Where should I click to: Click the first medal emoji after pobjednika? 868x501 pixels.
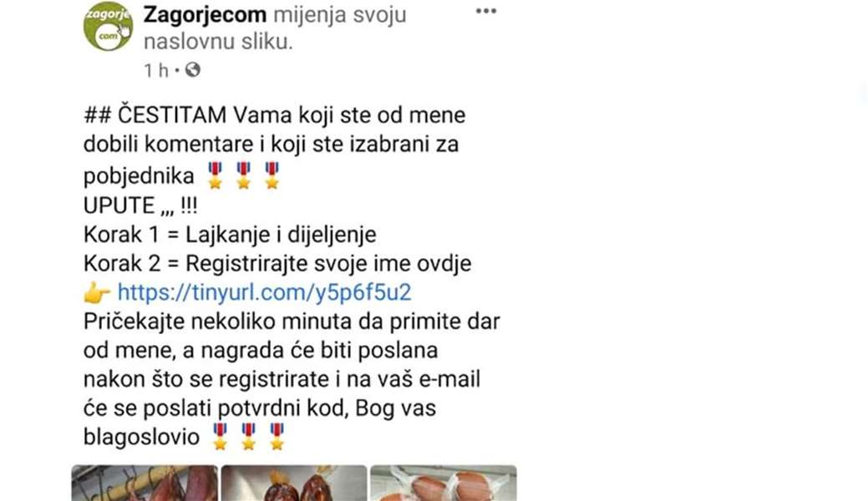coord(215,175)
